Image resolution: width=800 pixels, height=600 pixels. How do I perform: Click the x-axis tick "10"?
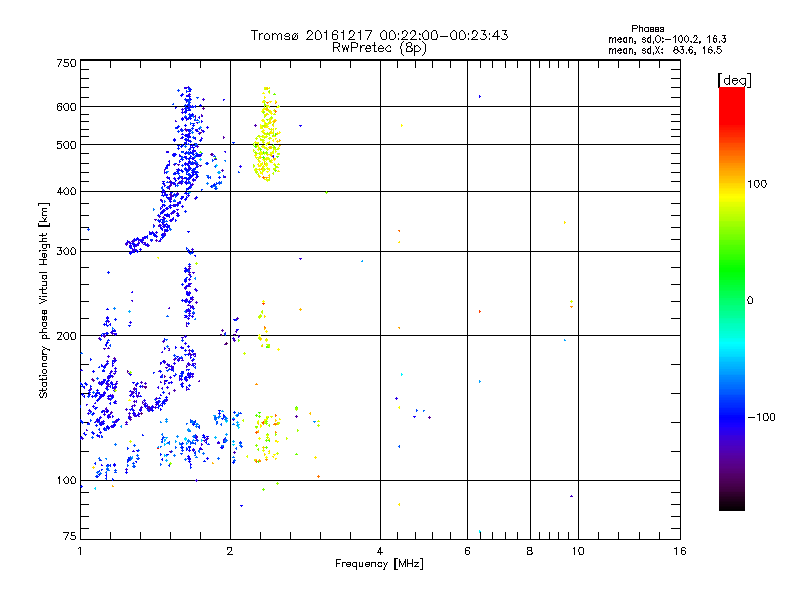point(578,551)
